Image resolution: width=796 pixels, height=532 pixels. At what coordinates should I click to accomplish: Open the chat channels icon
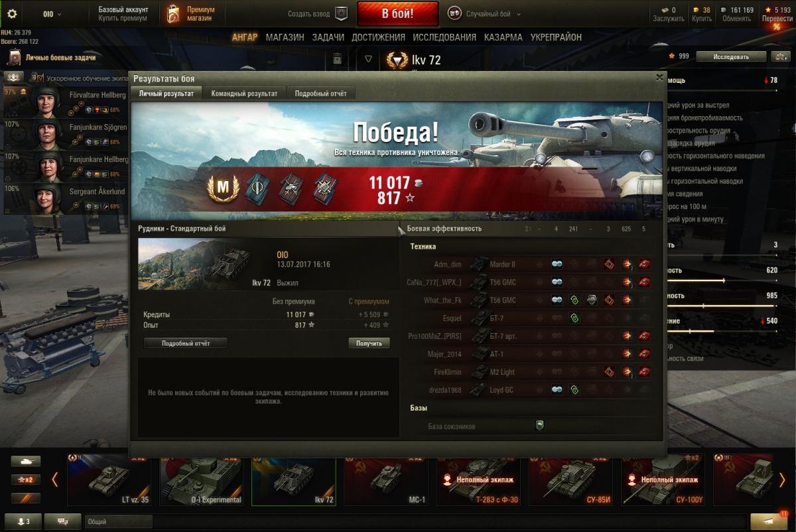pyautogui.click(x=63, y=521)
